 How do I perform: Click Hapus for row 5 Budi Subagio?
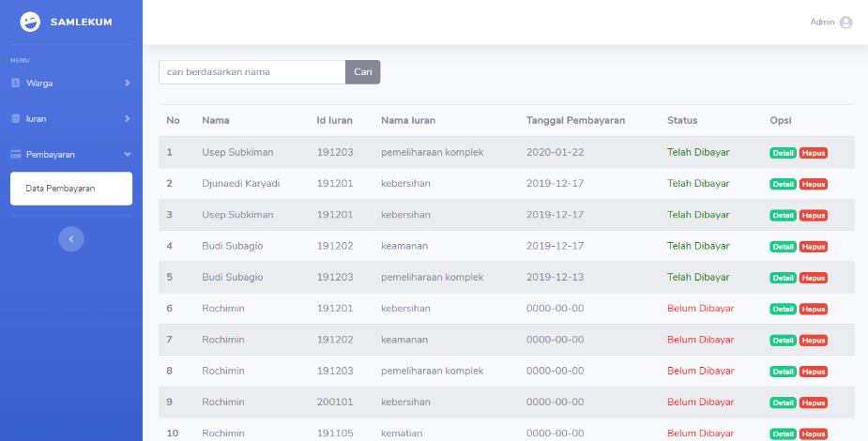814,278
